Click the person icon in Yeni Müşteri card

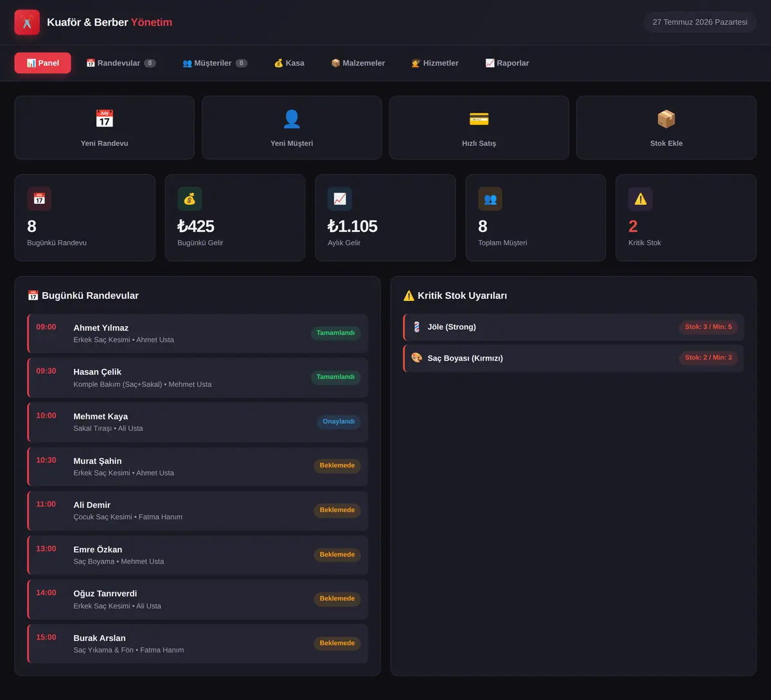[292, 119]
